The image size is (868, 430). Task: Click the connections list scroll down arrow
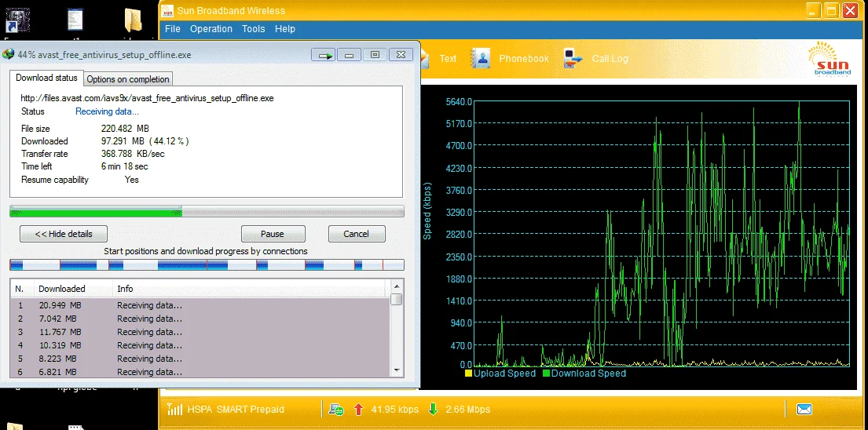(397, 370)
